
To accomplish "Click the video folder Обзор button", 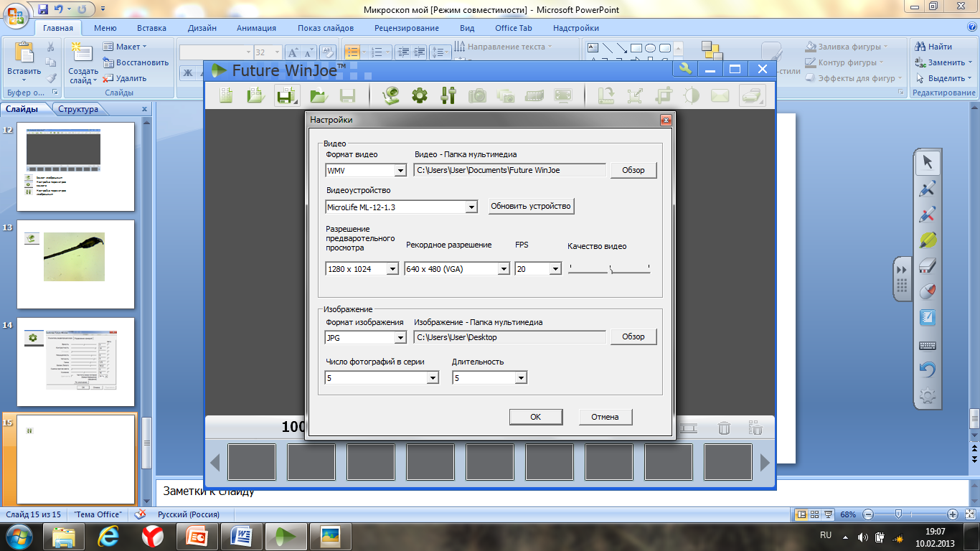I will click(633, 170).
